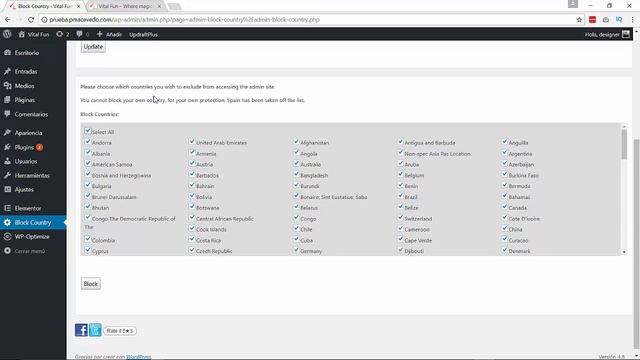640x360 pixels.
Task: Uncheck the Colombia checkbox
Action: coord(87,239)
